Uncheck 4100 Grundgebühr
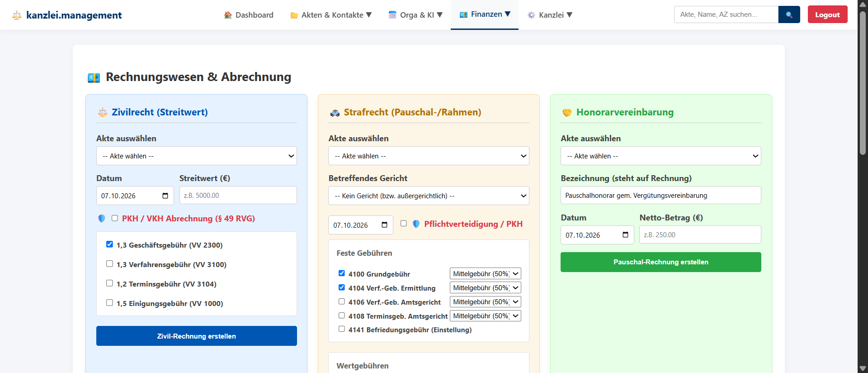 click(342, 273)
